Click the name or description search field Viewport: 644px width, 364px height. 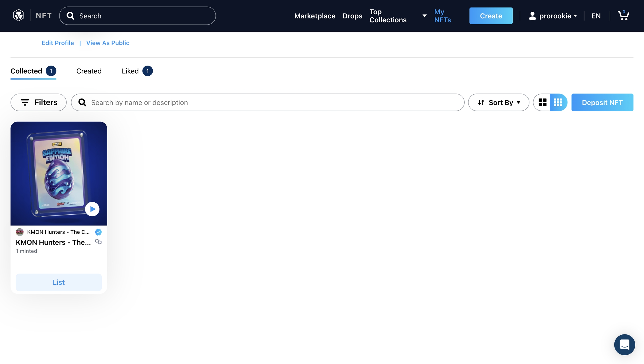[x=268, y=102]
